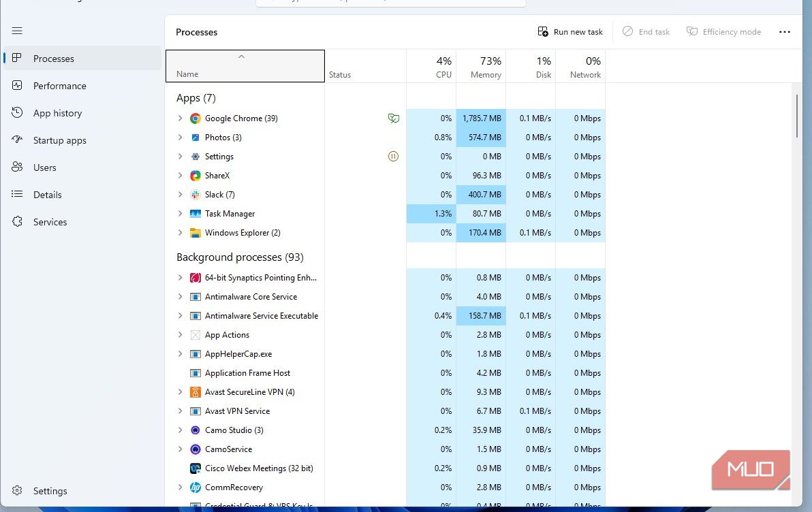Select the Antimalware Core Service row
The height and width of the screenshot is (512, 812).
coord(386,297)
